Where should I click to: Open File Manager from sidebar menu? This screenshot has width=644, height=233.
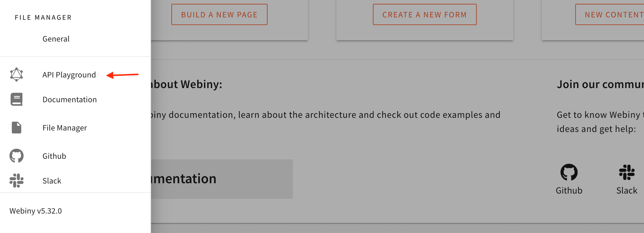tap(65, 128)
